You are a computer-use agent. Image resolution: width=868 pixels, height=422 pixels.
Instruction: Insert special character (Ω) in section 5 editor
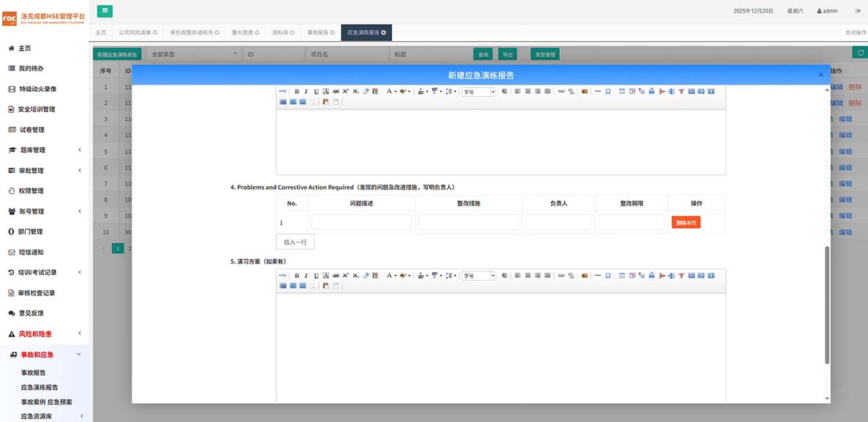[608, 276]
